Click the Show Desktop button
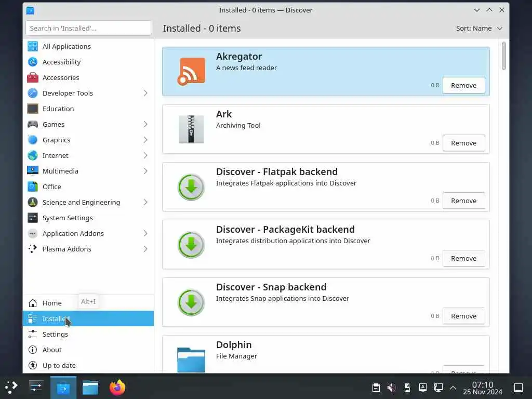The image size is (532, 399). tap(518, 388)
